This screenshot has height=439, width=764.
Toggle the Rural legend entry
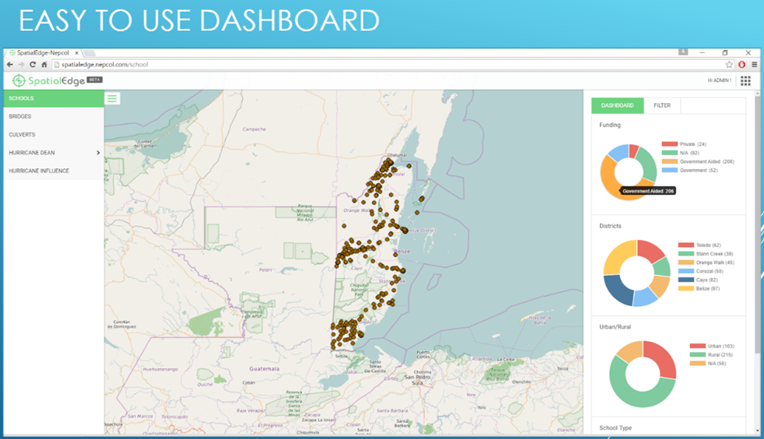pyautogui.click(x=706, y=354)
